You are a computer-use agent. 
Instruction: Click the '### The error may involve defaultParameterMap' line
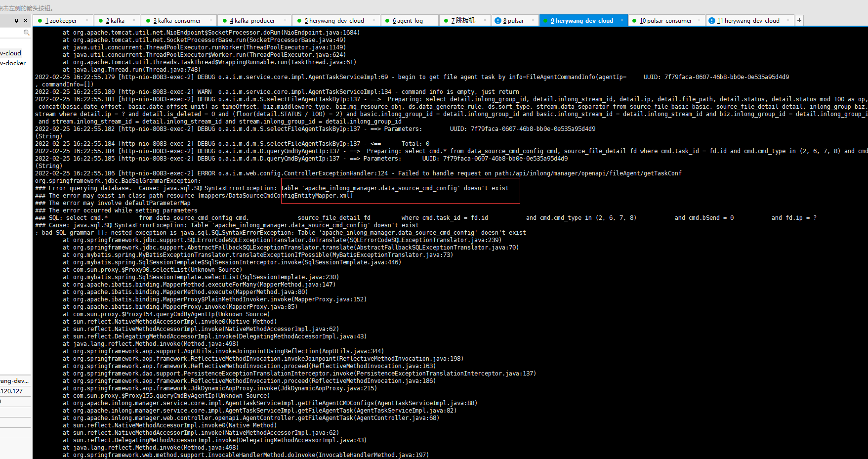[x=113, y=203]
